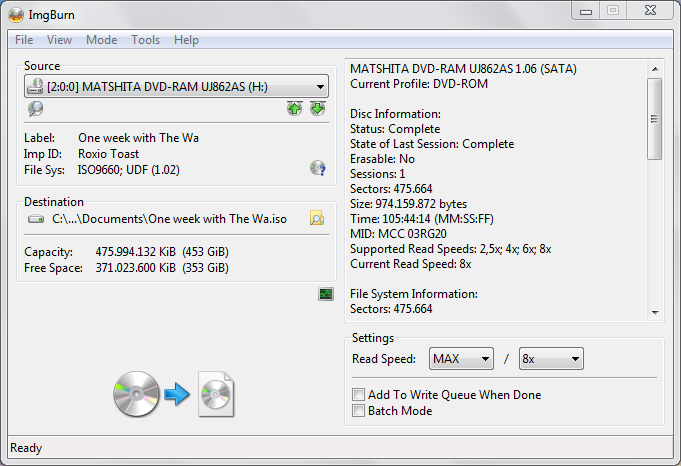Click the green down arrow tray icon

pos(317,108)
